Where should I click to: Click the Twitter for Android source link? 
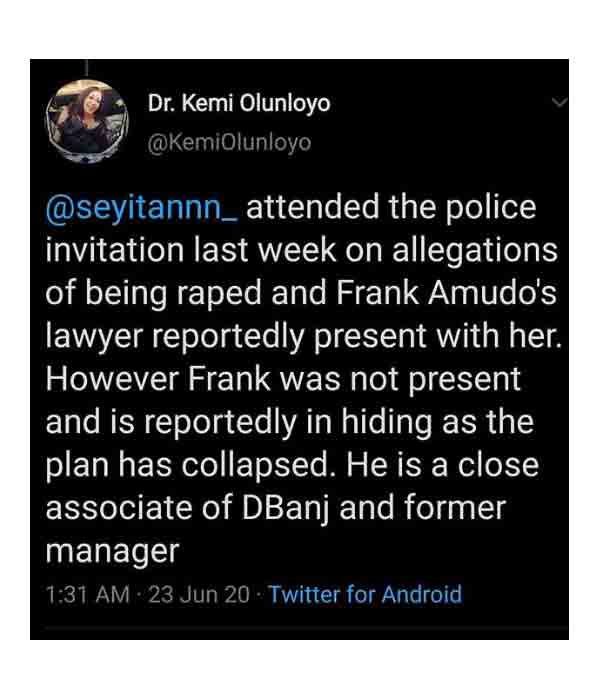[365, 594]
